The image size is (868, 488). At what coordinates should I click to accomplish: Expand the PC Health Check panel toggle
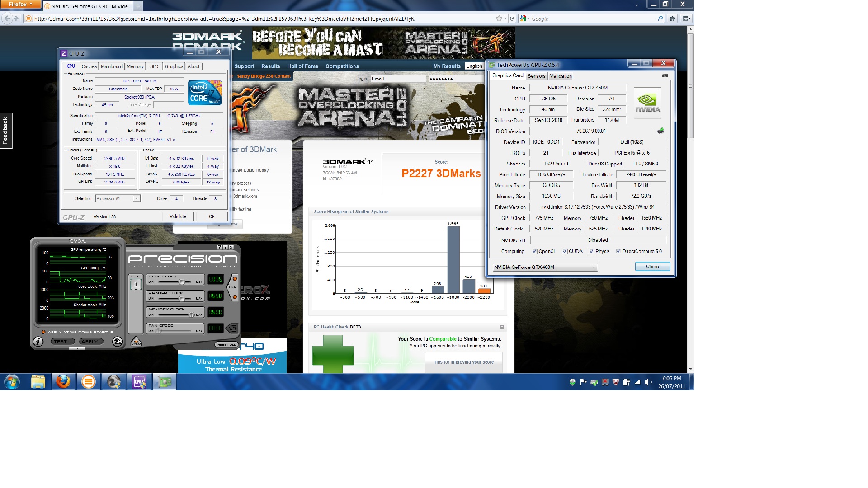click(502, 327)
